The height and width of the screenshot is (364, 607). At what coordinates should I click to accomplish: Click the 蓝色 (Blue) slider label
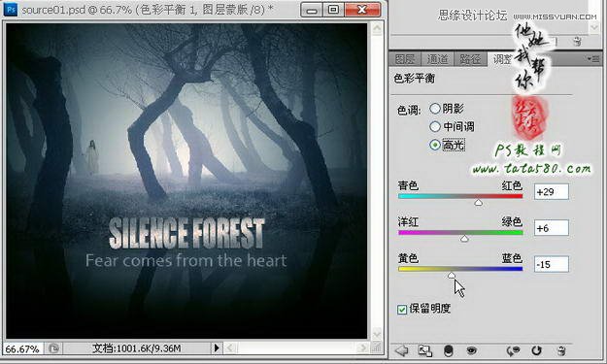coord(512,258)
